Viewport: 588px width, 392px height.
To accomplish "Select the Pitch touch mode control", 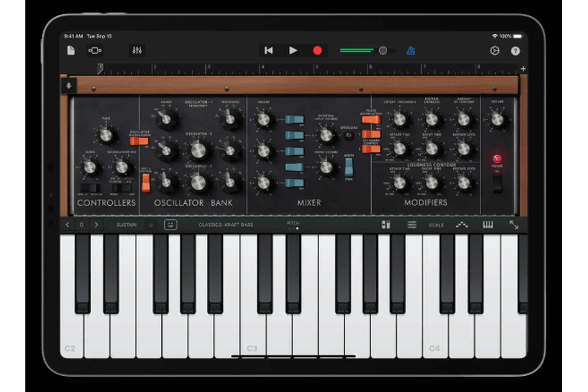I will click(x=293, y=225).
